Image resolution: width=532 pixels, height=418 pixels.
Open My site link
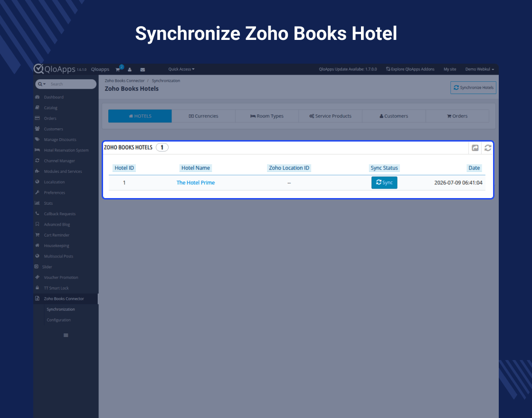point(450,69)
